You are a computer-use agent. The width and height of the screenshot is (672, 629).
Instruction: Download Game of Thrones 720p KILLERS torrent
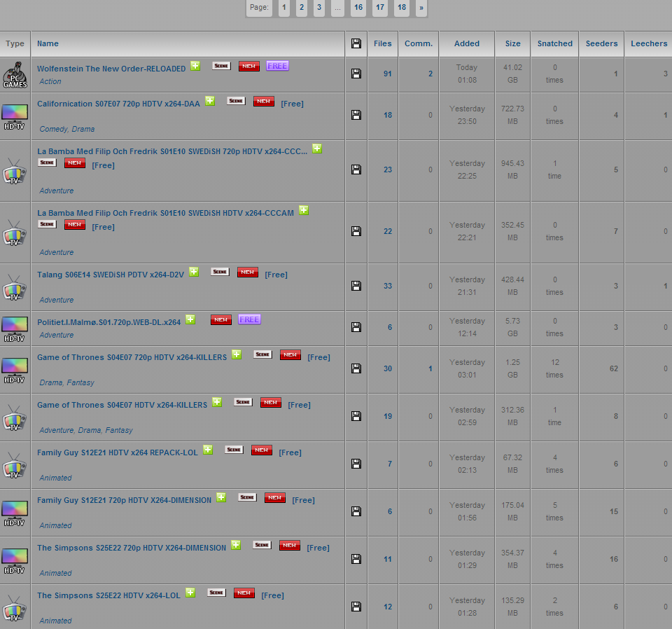[x=356, y=368]
